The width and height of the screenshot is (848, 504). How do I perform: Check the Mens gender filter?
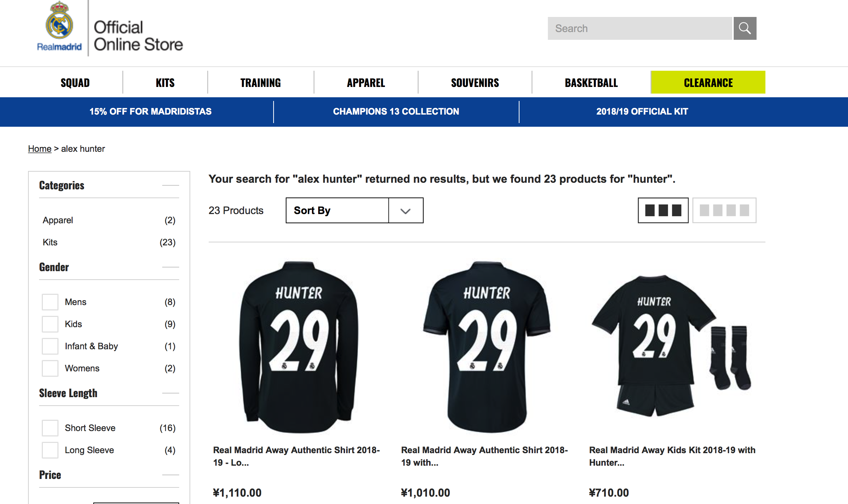pos(50,302)
